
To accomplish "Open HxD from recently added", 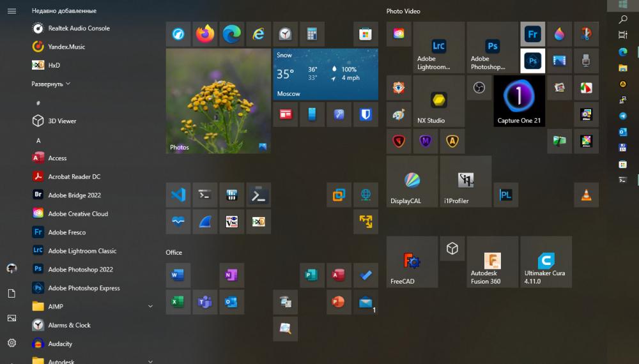I will pyautogui.click(x=94, y=65).
